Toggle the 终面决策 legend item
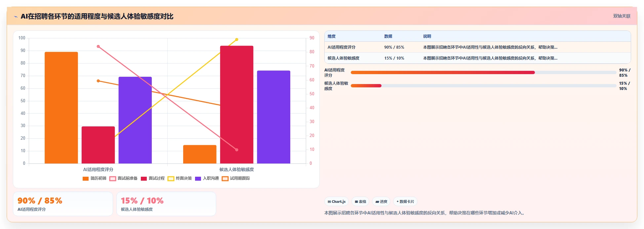The width and height of the screenshot is (644, 229). pos(180,179)
